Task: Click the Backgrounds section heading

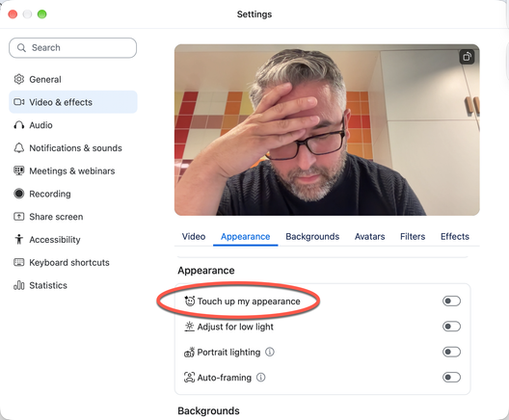Action: (x=208, y=410)
